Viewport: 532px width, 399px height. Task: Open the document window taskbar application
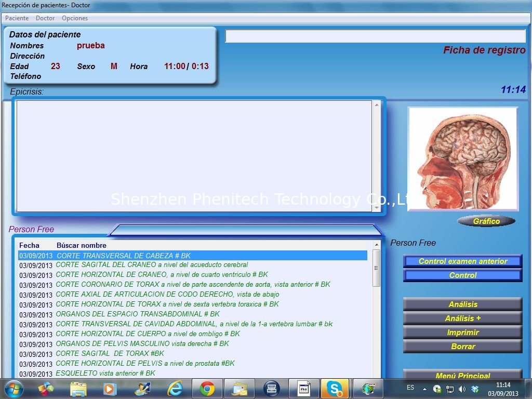[303, 389]
